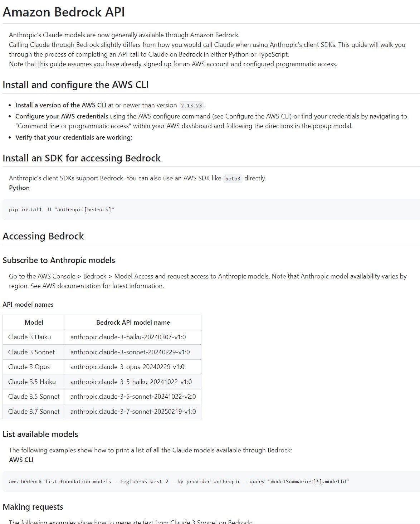The image size is (420, 524).
Task: Click the aws bedrock list-foundation-models command block
Action: (x=179, y=481)
